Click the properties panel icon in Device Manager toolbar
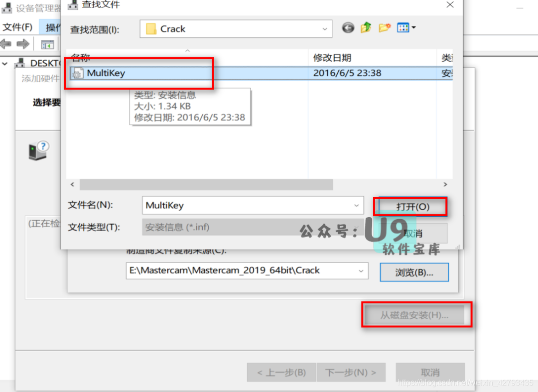Screen dimensions: 538x392 click(x=48, y=44)
